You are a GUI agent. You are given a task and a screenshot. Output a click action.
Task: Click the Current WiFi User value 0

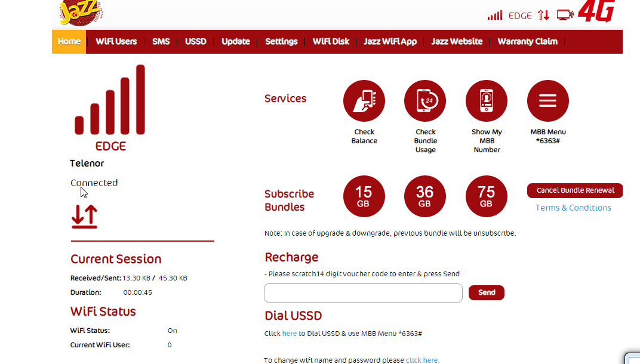(x=170, y=345)
